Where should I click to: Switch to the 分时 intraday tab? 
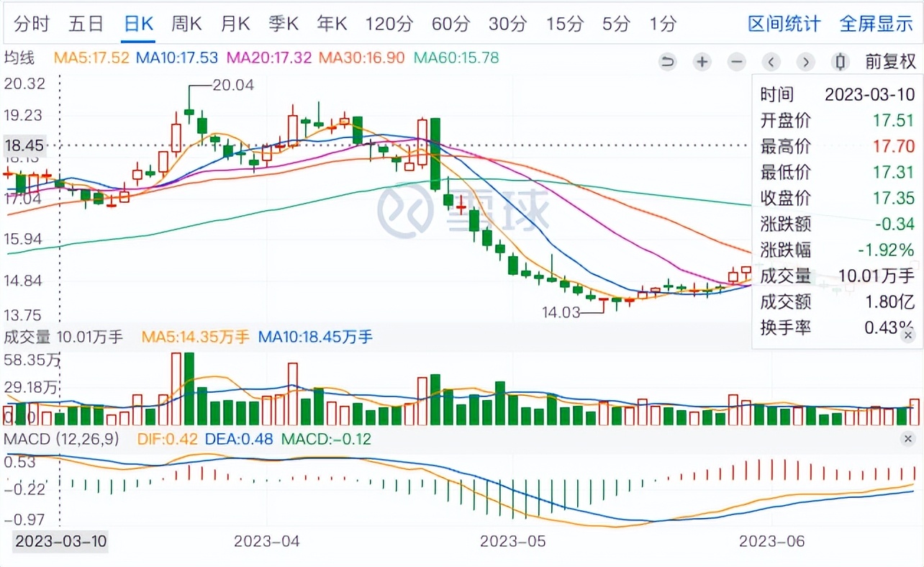click(x=32, y=24)
